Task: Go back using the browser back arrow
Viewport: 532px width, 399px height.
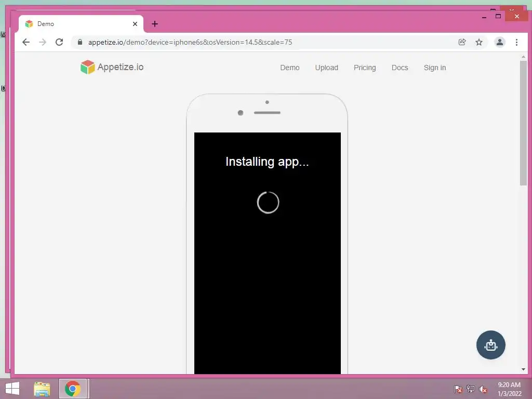Action: pyautogui.click(x=26, y=42)
